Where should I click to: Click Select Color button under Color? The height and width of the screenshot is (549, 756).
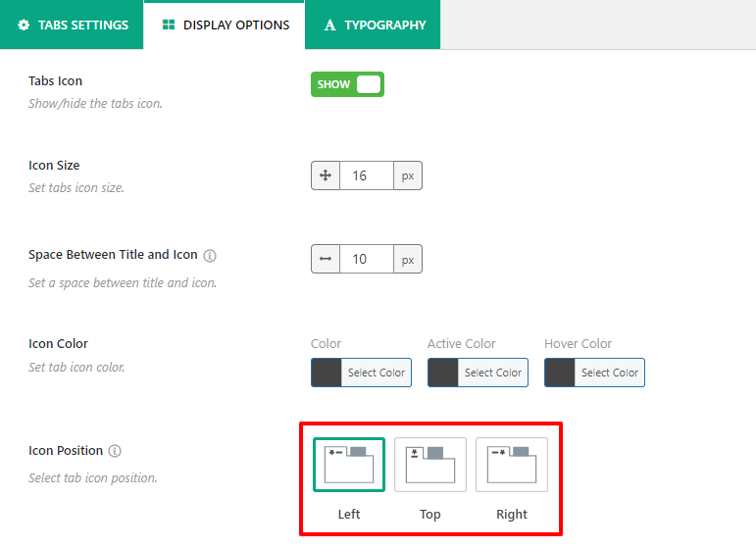[x=376, y=373]
